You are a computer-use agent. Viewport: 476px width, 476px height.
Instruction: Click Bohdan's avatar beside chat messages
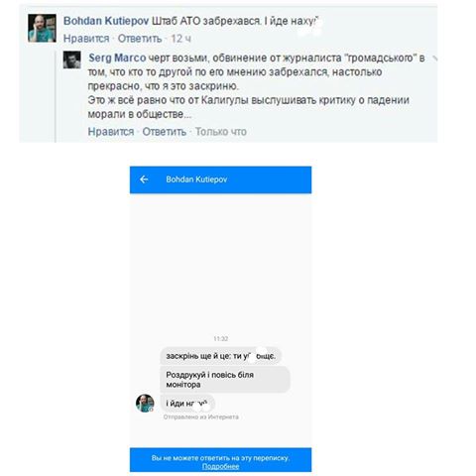pos(145,403)
